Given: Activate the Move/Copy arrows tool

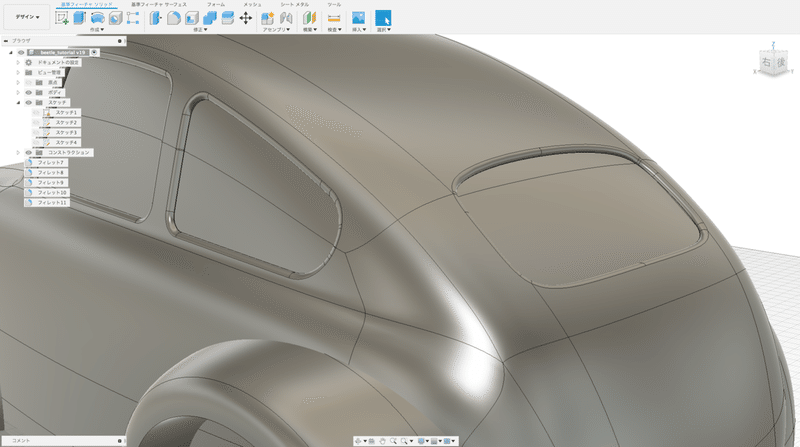Looking at the screenshot, I should point(245,18).
